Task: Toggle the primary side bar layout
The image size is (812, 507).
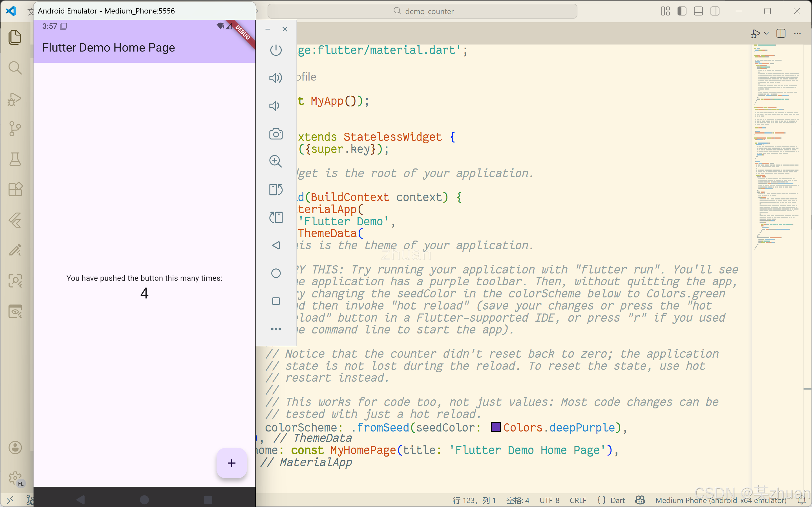Action: pos(682,11)
